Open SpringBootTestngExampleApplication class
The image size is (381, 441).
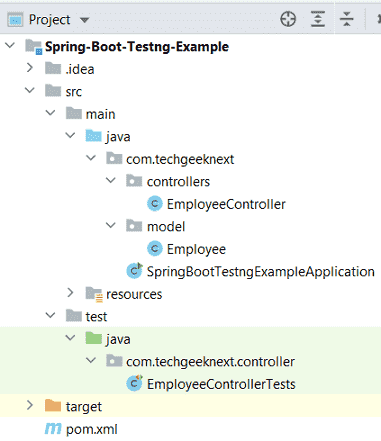[261, 272]
